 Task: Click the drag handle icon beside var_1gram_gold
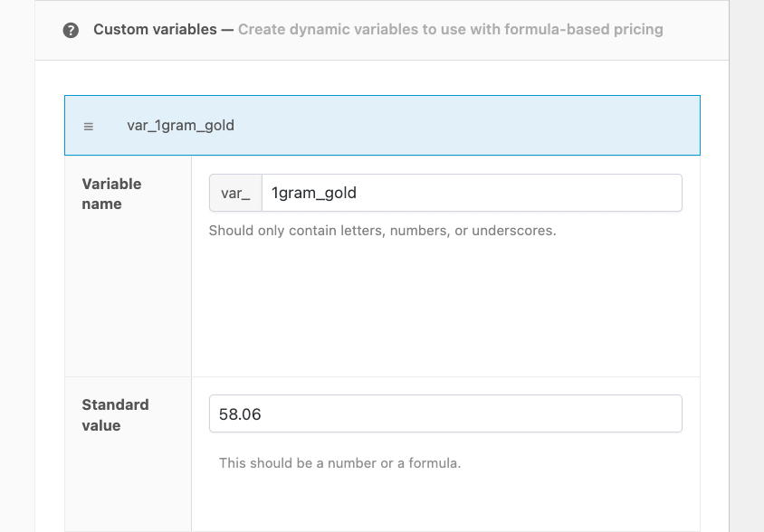[x=89, y=127]
